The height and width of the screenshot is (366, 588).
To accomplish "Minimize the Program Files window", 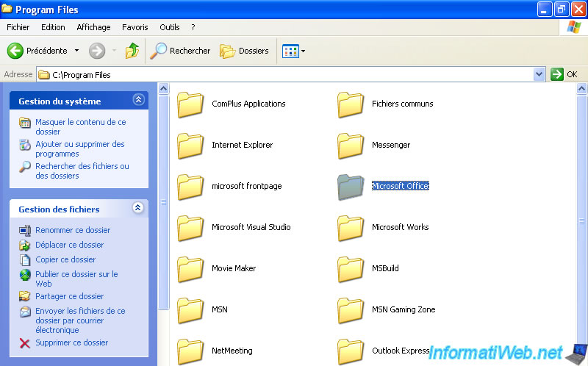I will pos(545,10).
